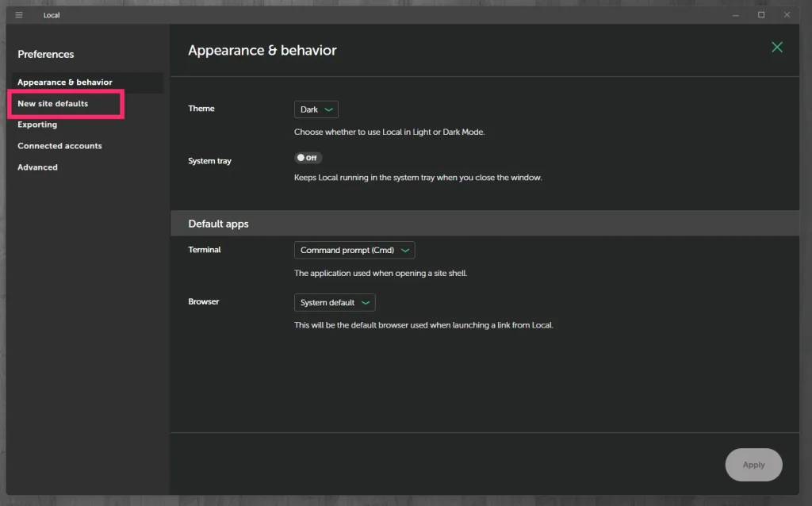Close the Preferences panel with green X
This screenshot has width=812, height=506.
point(777,47)
